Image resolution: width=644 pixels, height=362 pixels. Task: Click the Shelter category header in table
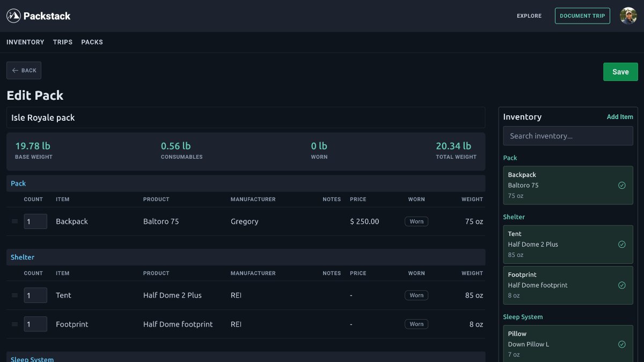pyautogui.click(x=246, y=257)
